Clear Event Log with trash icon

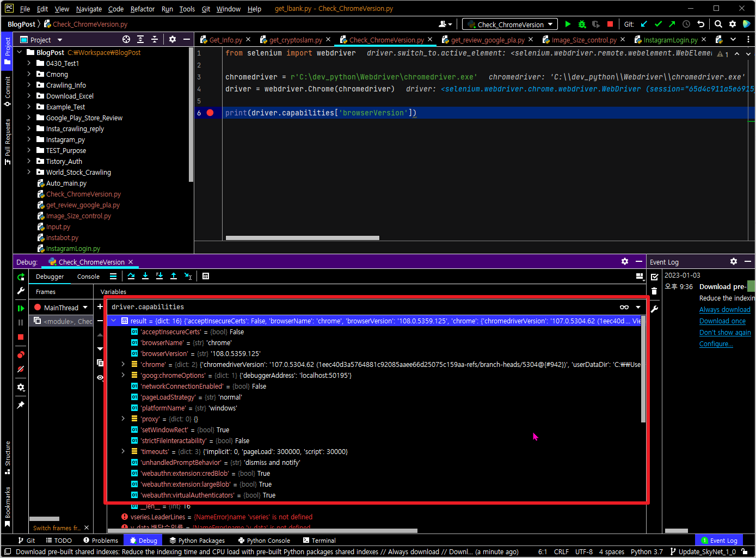tap(654, 291)
